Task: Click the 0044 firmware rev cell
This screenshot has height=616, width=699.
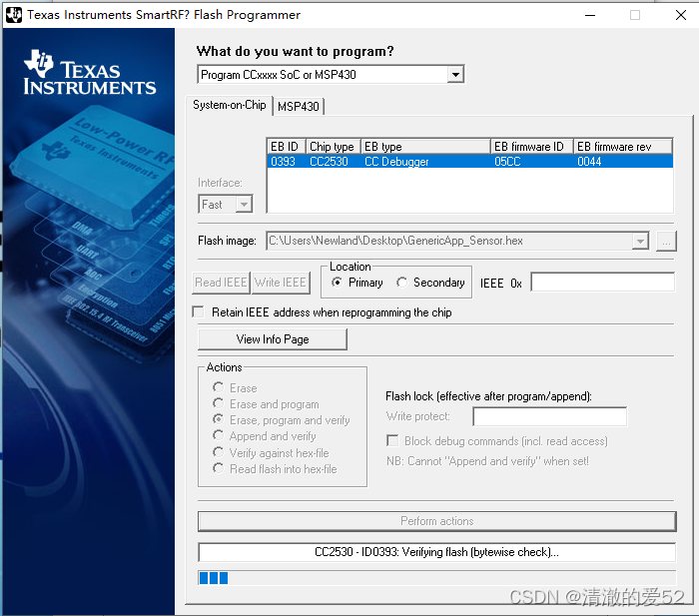Action: pos(589,162)
